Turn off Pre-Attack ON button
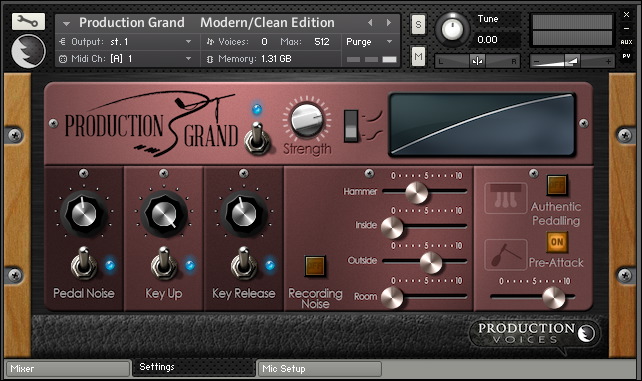Screen dimensions: 642x381 click(x=557, y=242)
